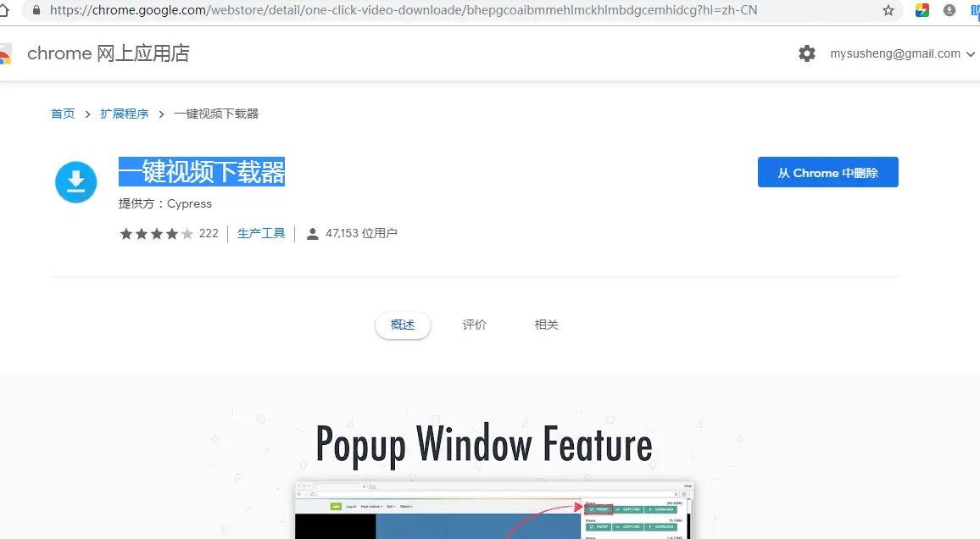The height and width of the screenshot is (539, 980).
Task: Click the Chrome Web Store rainbow logo
Action: 5,53
